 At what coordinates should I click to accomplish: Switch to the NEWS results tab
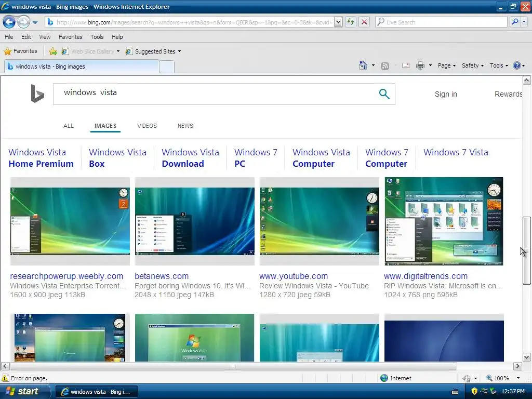(x=185, y=126)
